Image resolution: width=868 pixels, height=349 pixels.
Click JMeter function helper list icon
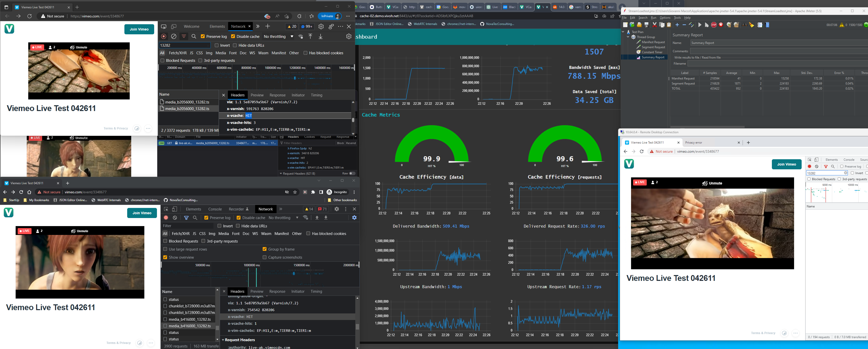[760, 25]
